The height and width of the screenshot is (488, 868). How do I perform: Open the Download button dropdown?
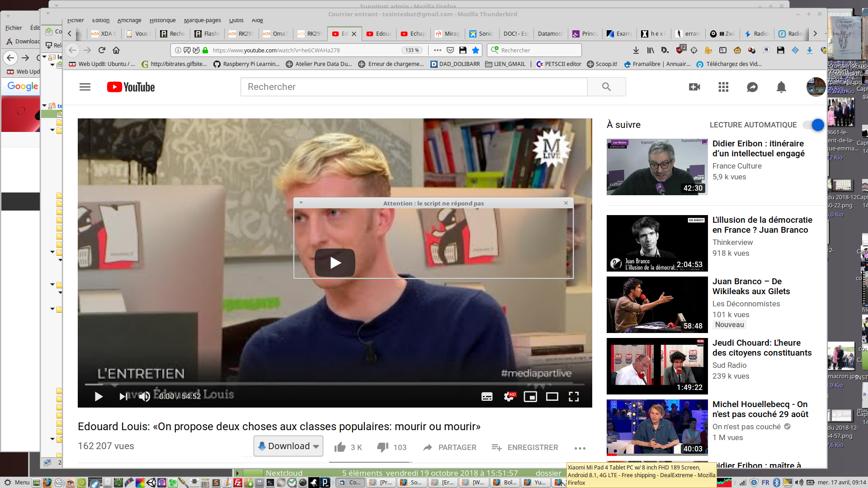pos(316,446)
